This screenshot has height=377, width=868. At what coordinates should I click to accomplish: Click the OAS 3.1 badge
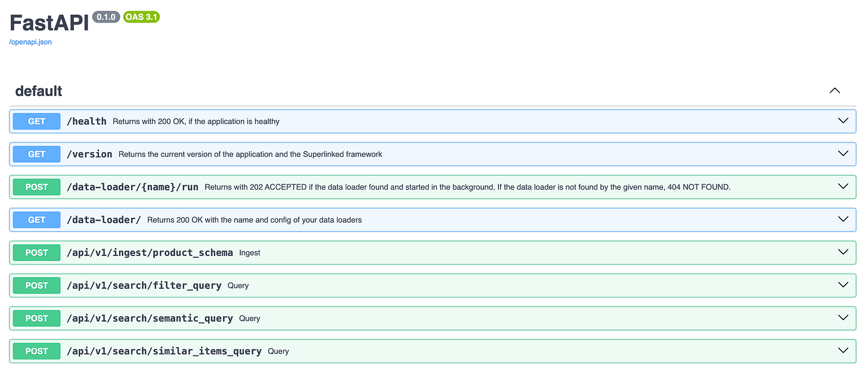coord(141,17)
